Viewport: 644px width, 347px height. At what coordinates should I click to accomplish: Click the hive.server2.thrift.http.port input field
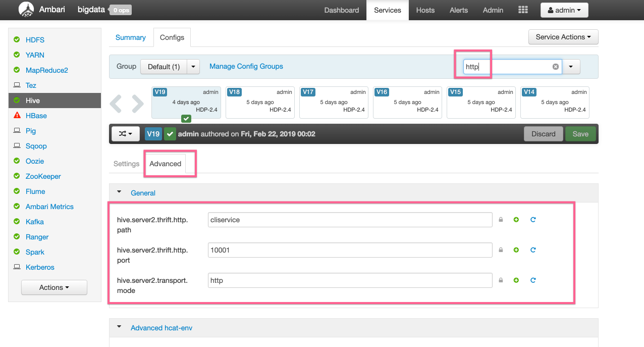click(350, 250)
